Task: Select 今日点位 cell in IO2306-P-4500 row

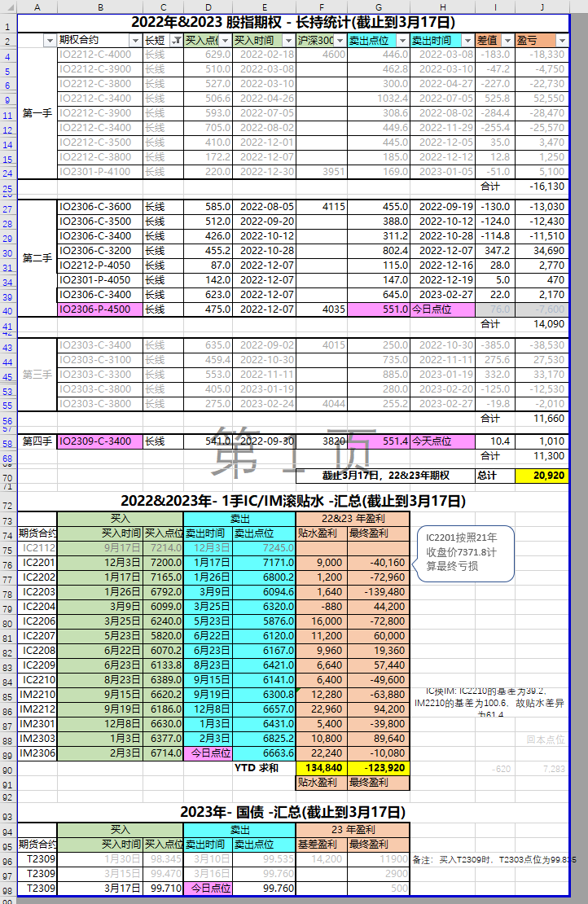Action: [x=443, y=309]
